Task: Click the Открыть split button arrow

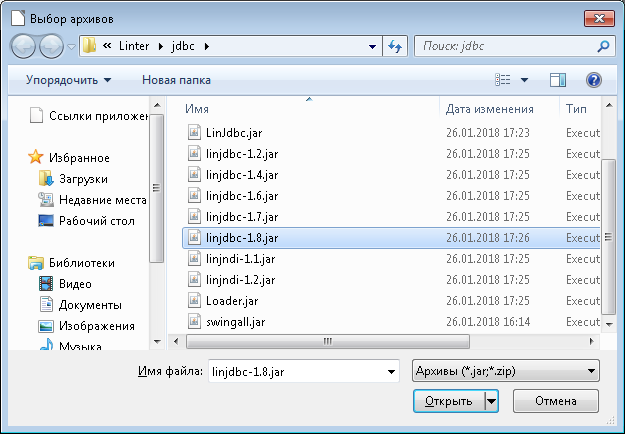Action: (490, 401)
